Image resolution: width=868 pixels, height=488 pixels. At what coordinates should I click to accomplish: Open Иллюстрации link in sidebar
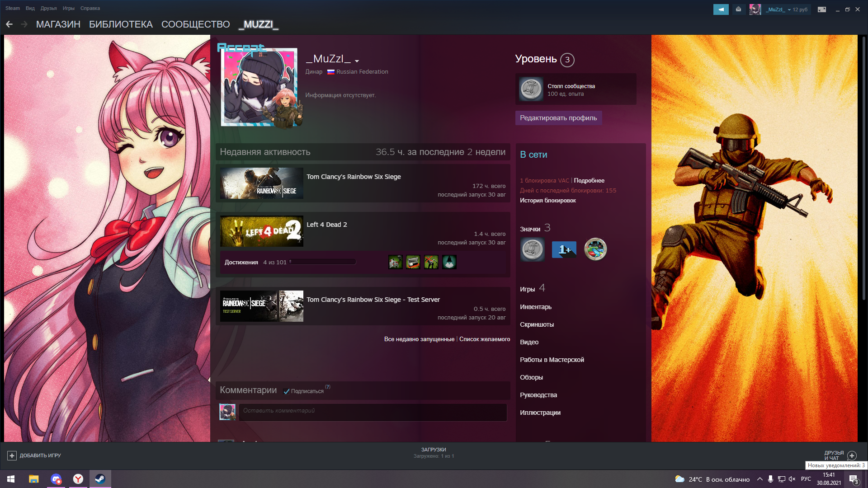540,413
